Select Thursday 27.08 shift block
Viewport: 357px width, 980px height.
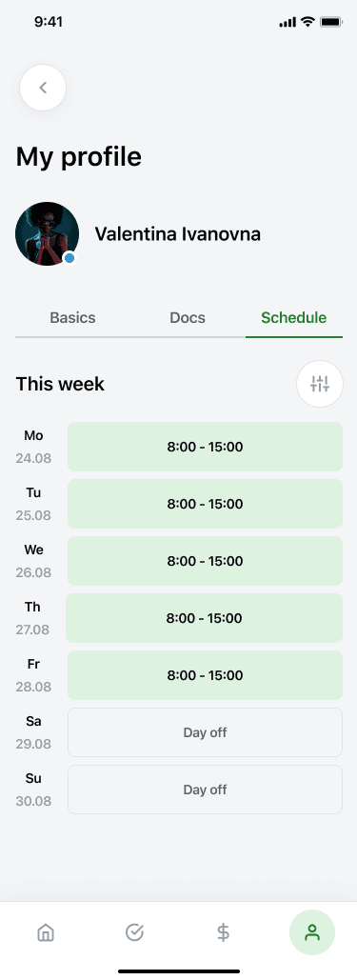pyautogui.click(x=205, y=618)
